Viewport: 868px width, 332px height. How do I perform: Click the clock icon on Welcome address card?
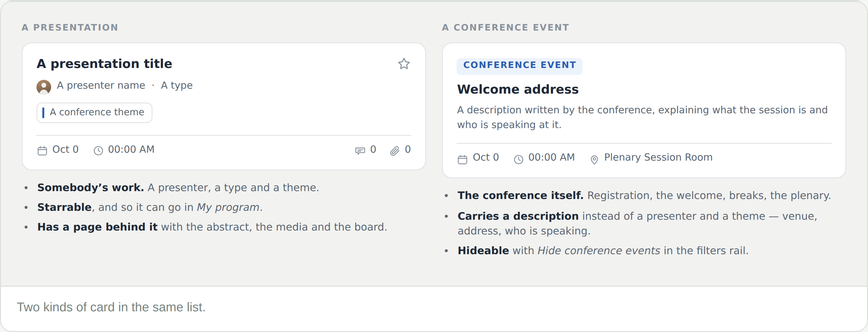[x=519, y=159]
